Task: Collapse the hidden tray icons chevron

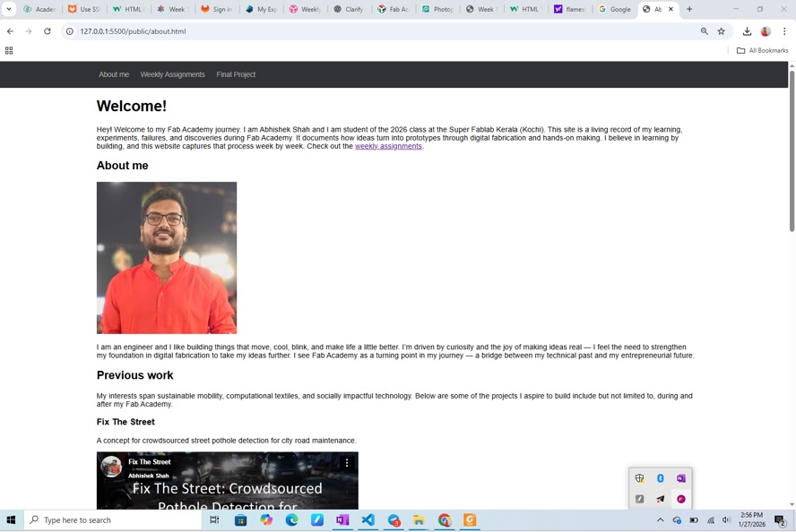Action: point(660,519)
